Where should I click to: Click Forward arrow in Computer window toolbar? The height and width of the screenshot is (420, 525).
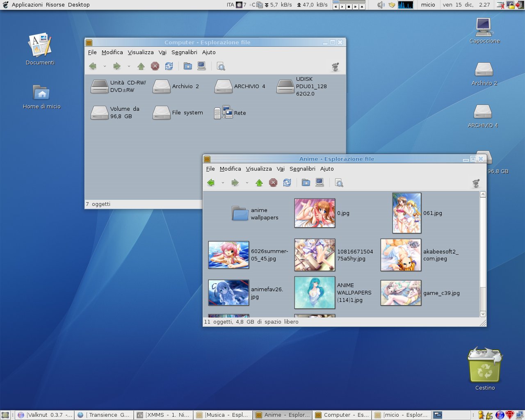coord(117,66)
